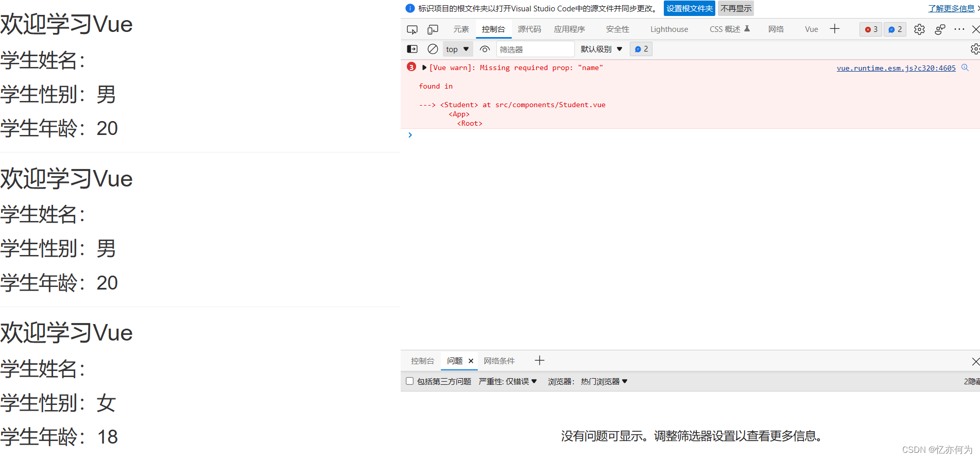
Task: Click the red error count badge showing 3
Action: (871, 29)
